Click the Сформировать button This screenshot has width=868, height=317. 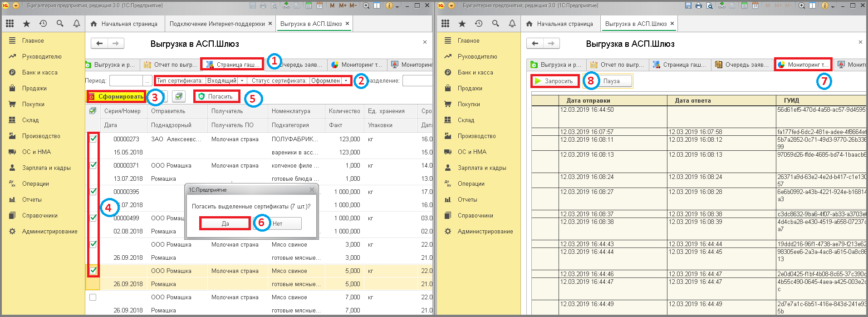tap(116, 96)
